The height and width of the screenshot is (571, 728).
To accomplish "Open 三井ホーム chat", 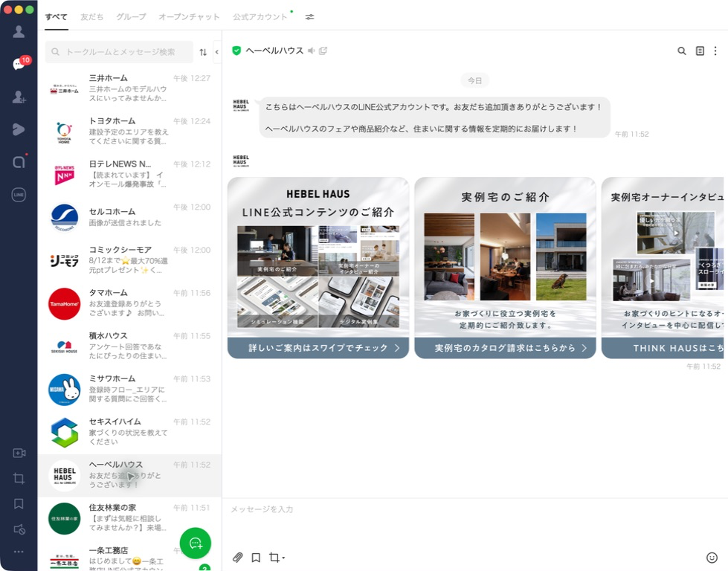I will click(129, 88).
